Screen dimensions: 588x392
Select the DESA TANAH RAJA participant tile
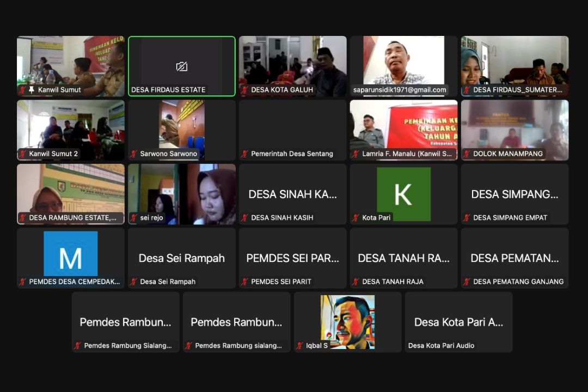click(403, 258)
